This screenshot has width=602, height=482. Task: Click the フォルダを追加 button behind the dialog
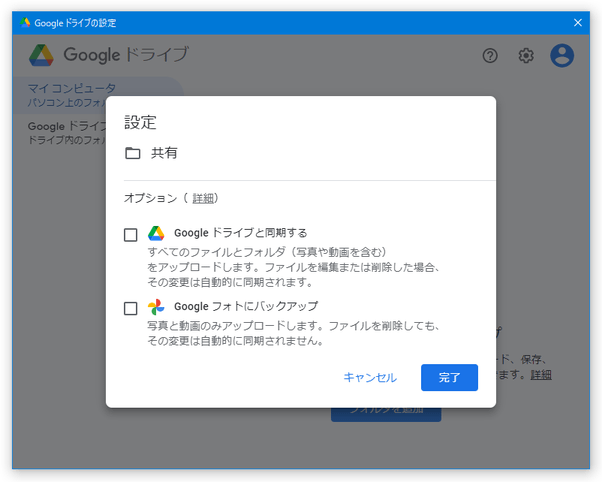tap(386, 414)
